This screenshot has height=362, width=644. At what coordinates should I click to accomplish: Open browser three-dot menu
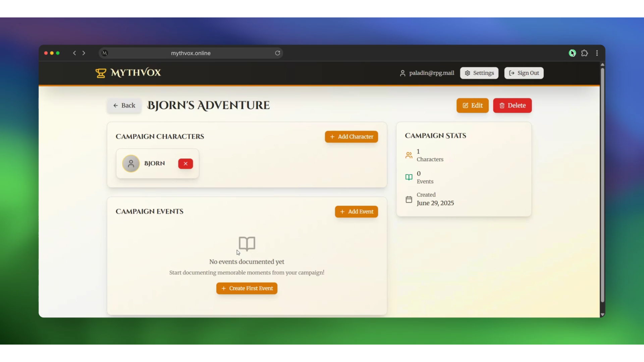point(597,53)
